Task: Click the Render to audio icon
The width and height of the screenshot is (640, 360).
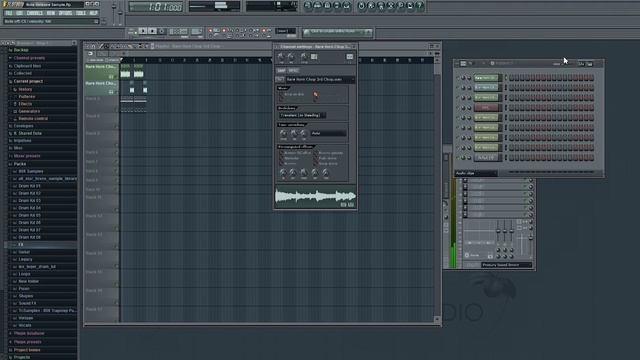Action: [x=381, y=6]
